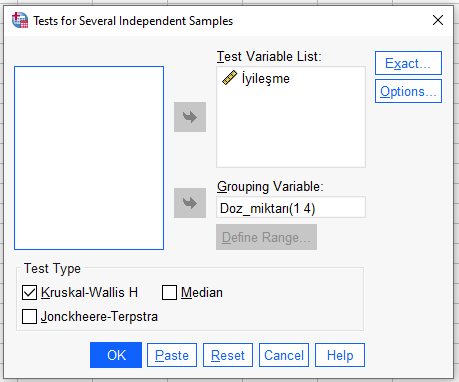Close the Several Independent Samples dialog
The height and width of the screenshot is (382, 459).
click(438, 20)
